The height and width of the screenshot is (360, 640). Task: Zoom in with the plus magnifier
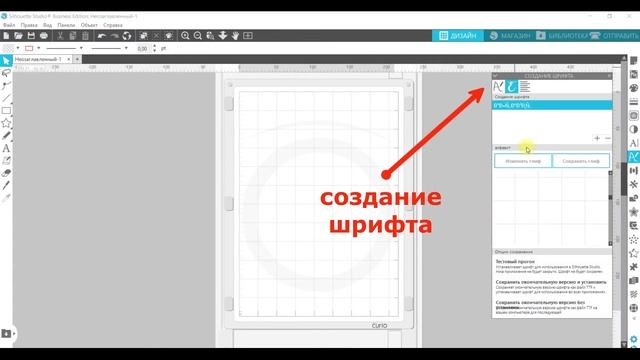(x=185, y=36)
